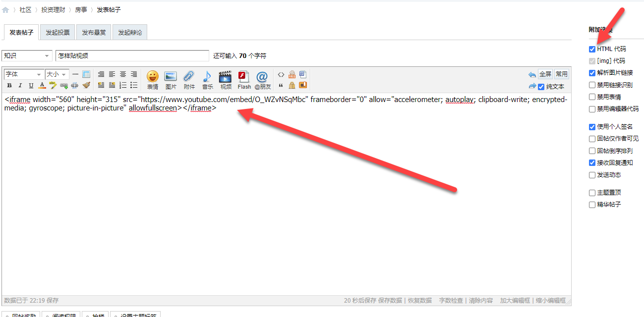
Task: Enable 发送动态 checkbox
Action: tap(592, 175)
